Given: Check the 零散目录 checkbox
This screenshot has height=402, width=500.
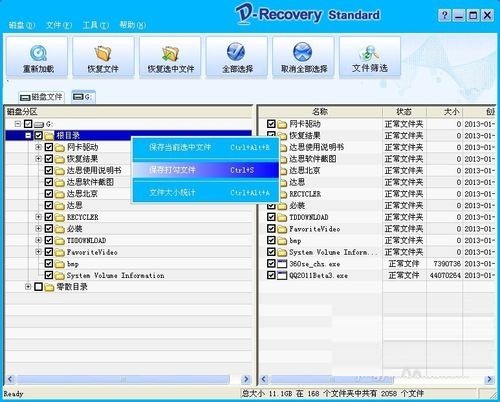Looking at the screenshot, I should click(38, 287).
